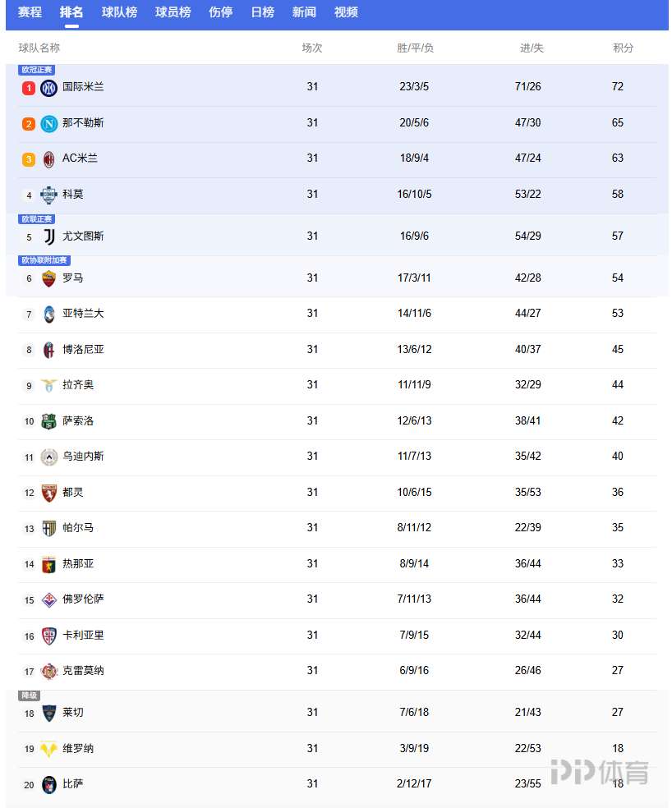Image resolution: width=672 pixels, height=808 pixels.
Task: Click the Lazio (拉齐奥) eagle logo
Action: click(x=48, y=385)
